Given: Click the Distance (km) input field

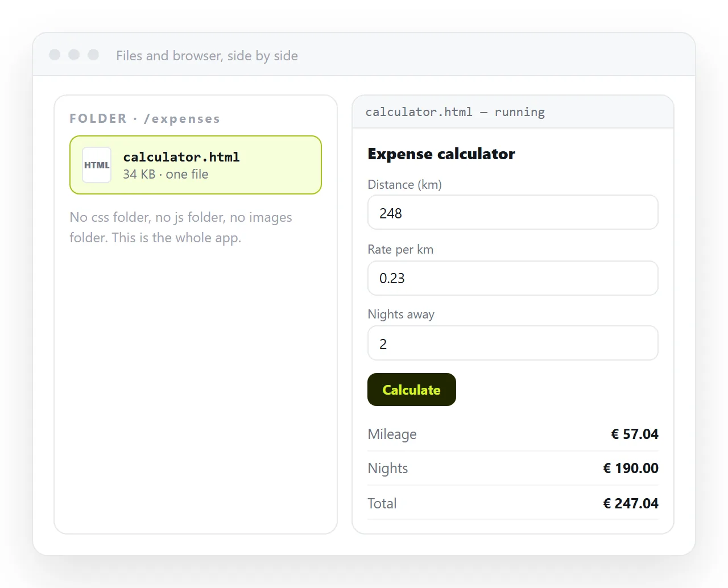Looking at the screenshot, I should pyautogui.click(x=513, y=213).
